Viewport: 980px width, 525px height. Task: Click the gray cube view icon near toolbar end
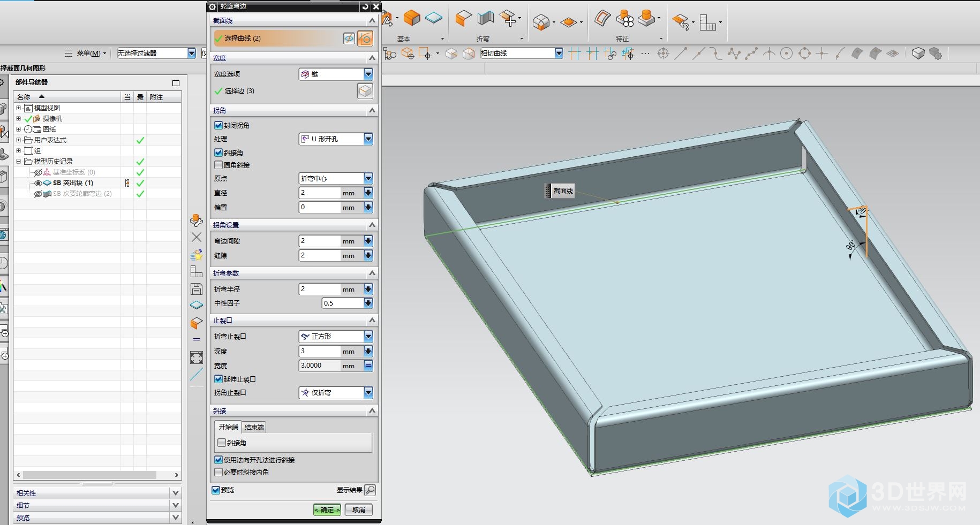(x=918, y=54)
